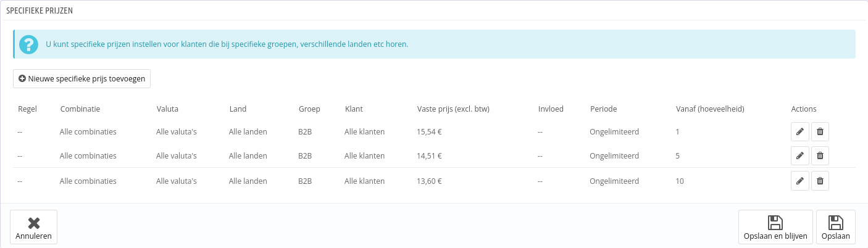Click the Actions column header
Screen dimensions: 868x248
(804, 109)
